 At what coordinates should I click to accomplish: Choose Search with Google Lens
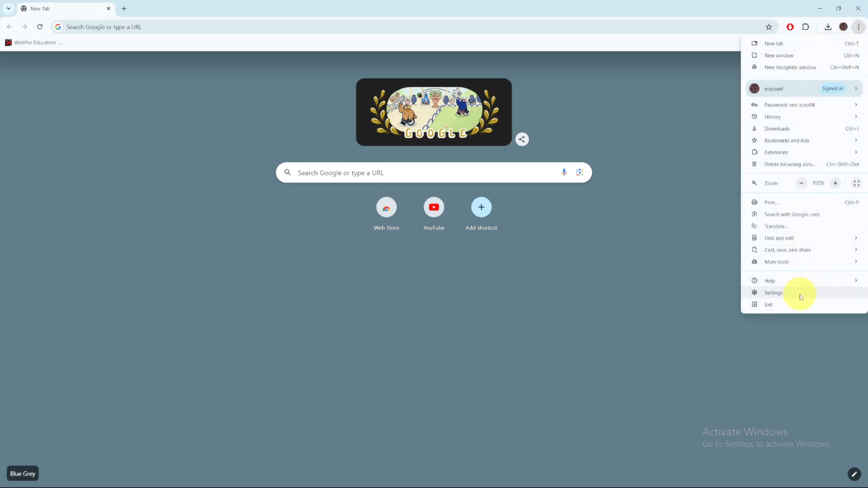[805, 214]
